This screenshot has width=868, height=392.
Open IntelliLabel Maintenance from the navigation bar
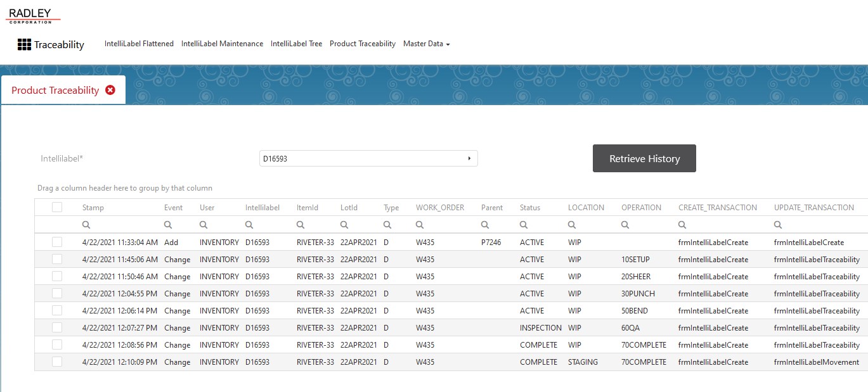click(x=222, y=44)
